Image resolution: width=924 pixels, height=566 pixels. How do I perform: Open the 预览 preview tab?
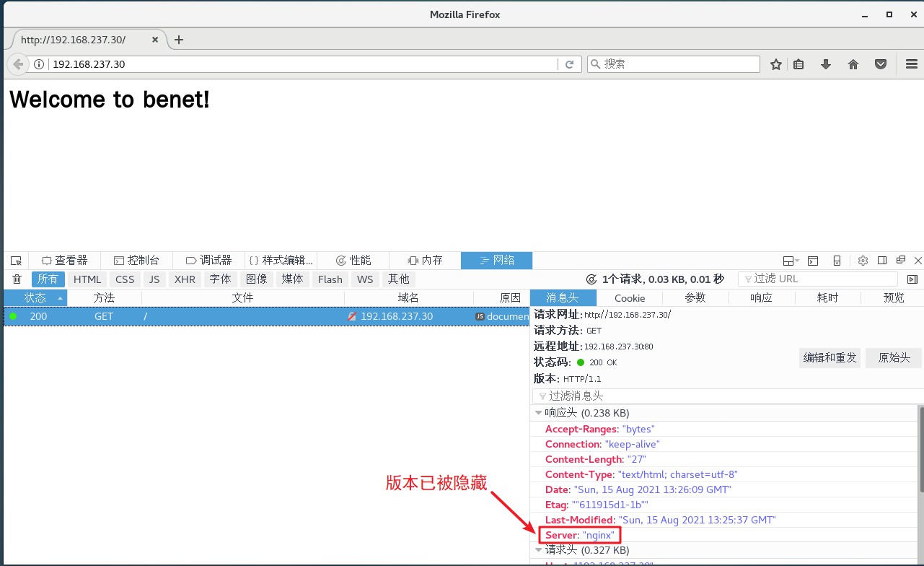(893, 297)
